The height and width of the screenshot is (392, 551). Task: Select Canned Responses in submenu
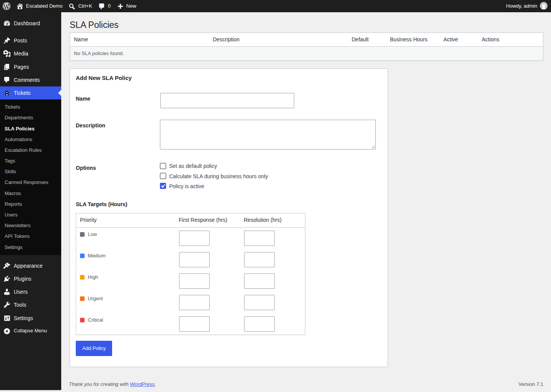click(x=26, y=182)
